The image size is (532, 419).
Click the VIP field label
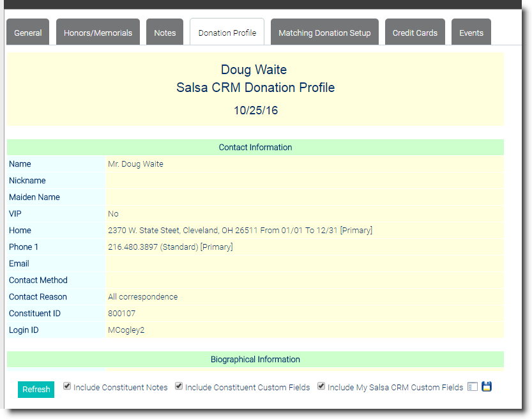(15, 214)
